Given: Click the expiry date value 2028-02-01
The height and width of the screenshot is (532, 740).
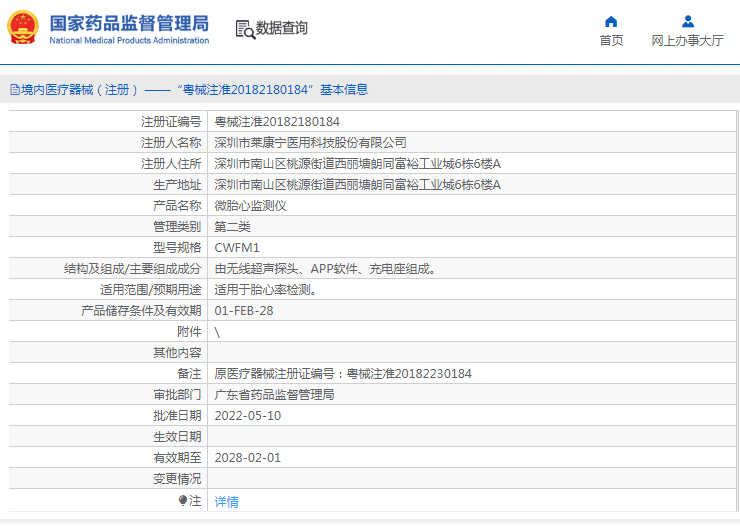Looking at the screenshot, I should [248, 457].
